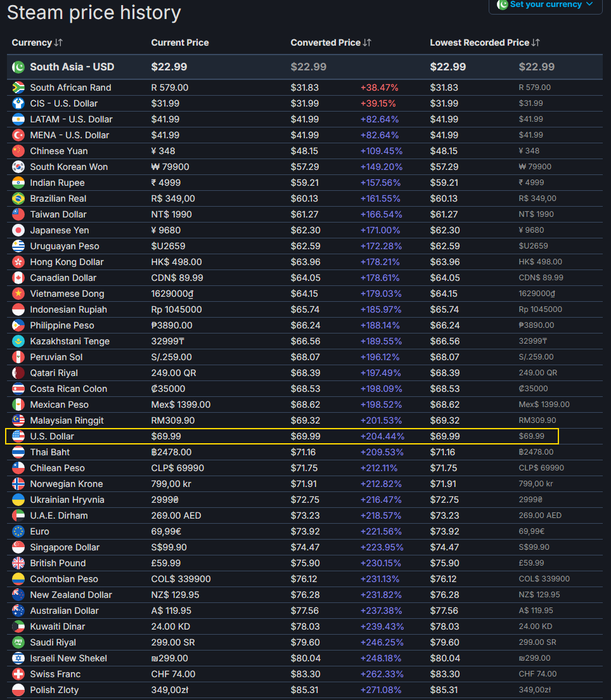Click the Ukrainian Hryvnia flag icon
611x700 pixels.
tap(18, 500)
